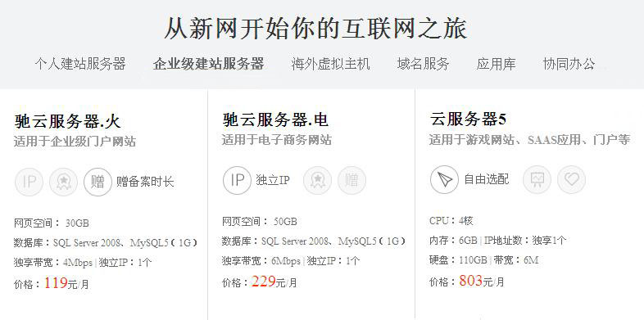Click the presentation board icon under 云服务器5
The width and height of the screenshot is (644, 320).
click(537, 180)
